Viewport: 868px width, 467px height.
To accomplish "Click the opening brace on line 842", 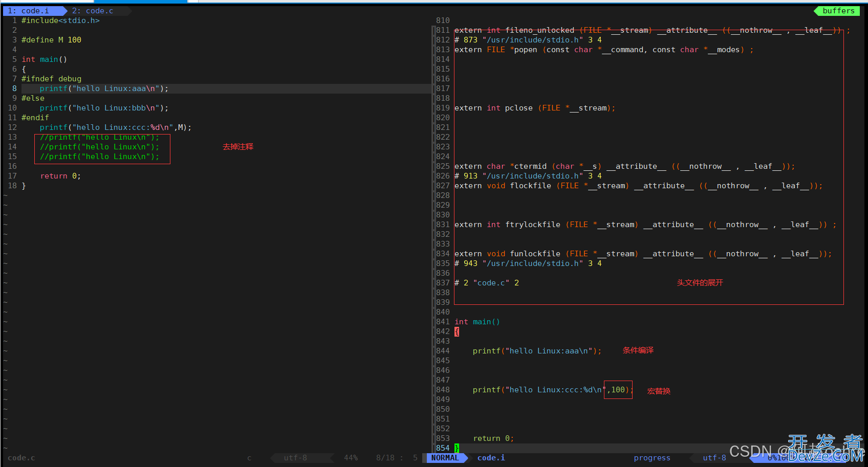I will [x=457, y=331].
